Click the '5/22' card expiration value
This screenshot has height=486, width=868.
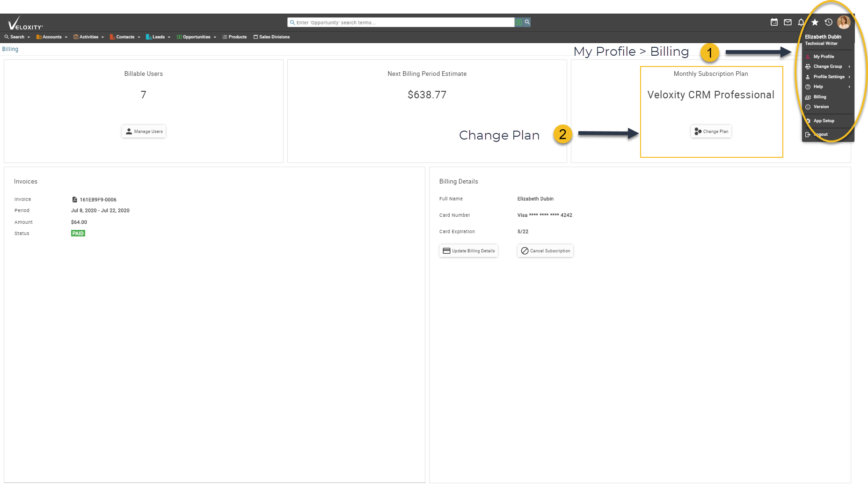tap(523, 232)
